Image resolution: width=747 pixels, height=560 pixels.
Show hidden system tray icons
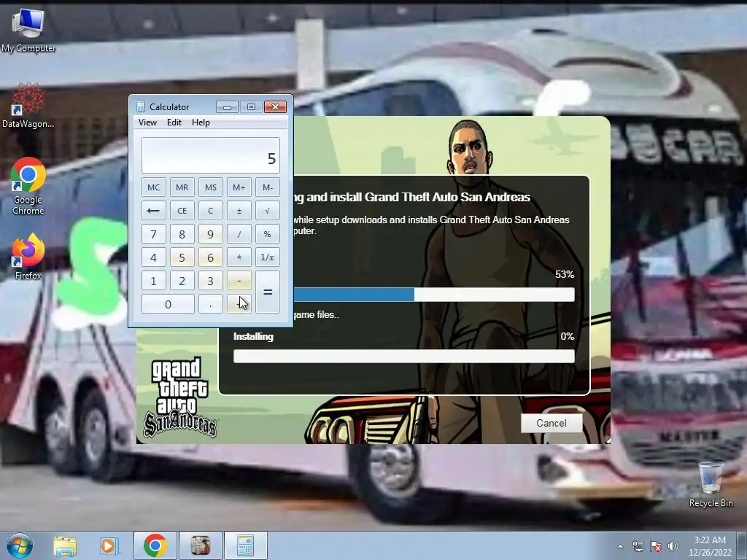pos(620,546)
